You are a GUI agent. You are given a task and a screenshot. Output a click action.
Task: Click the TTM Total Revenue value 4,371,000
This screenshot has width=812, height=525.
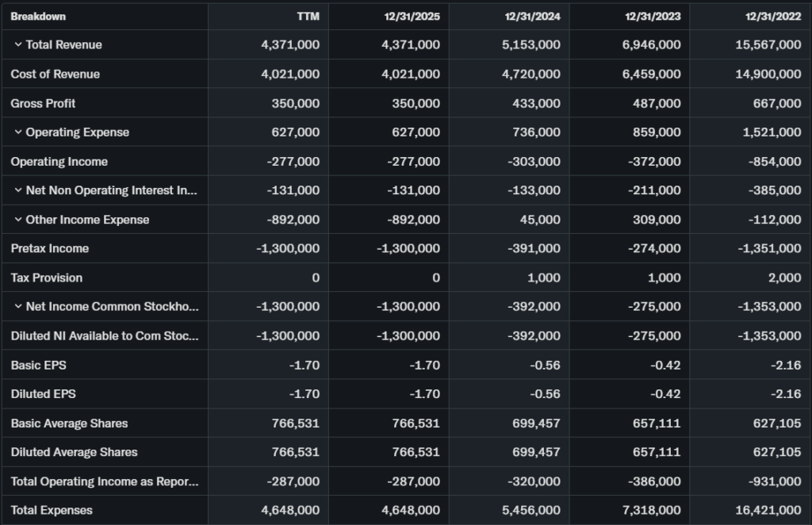(290, 45)
